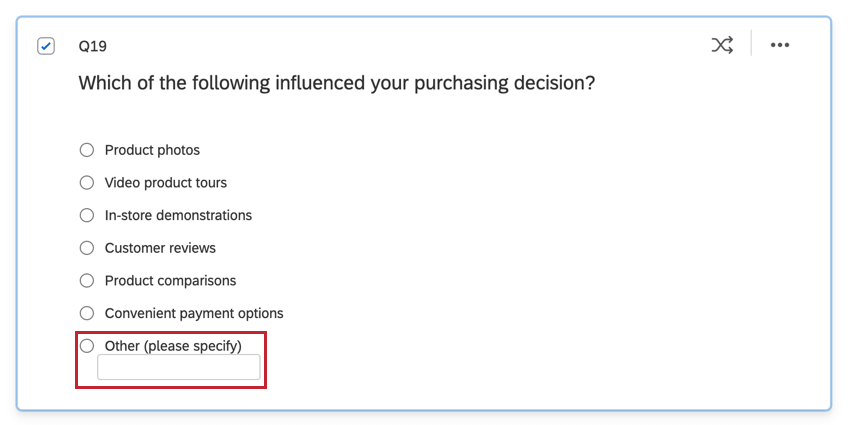Viewport: 850px width, 425px height.
Task: Click the Other specify text input box
Action: (x=178, y=368)
